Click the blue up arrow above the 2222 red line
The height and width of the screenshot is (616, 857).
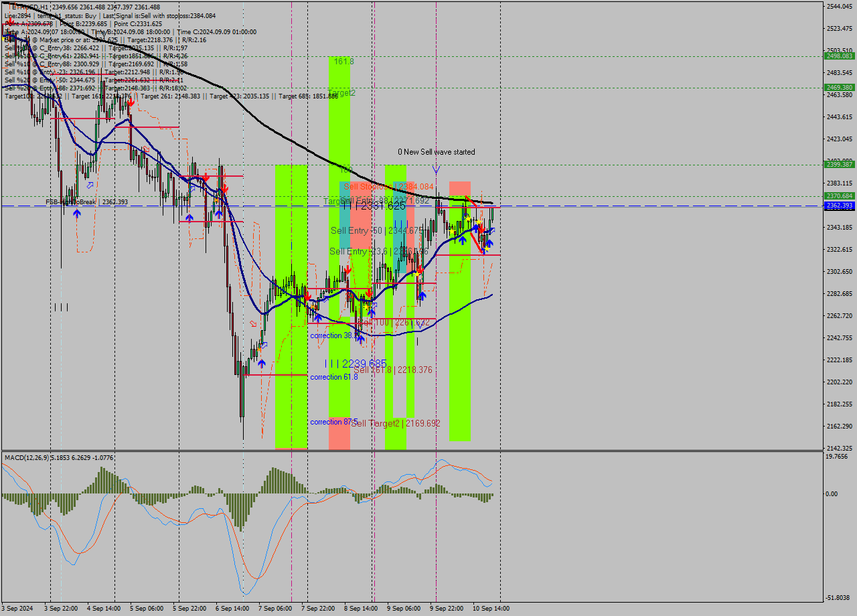[261, 363]
